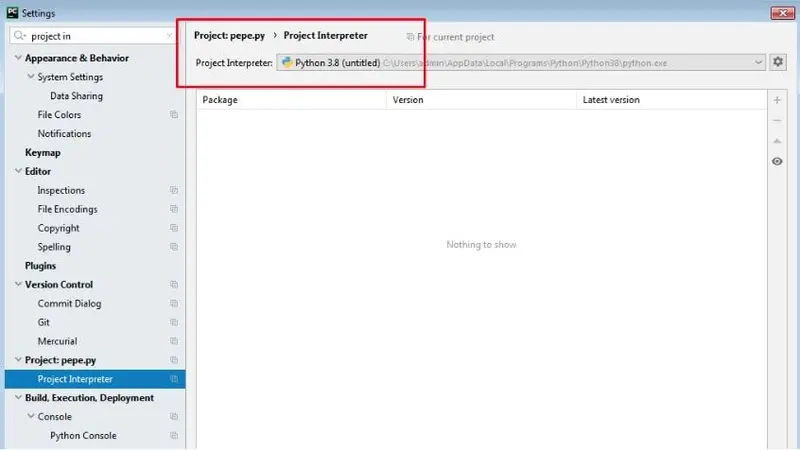
Task: Open the interpreter gear settings menu
Action: (778, 62)
